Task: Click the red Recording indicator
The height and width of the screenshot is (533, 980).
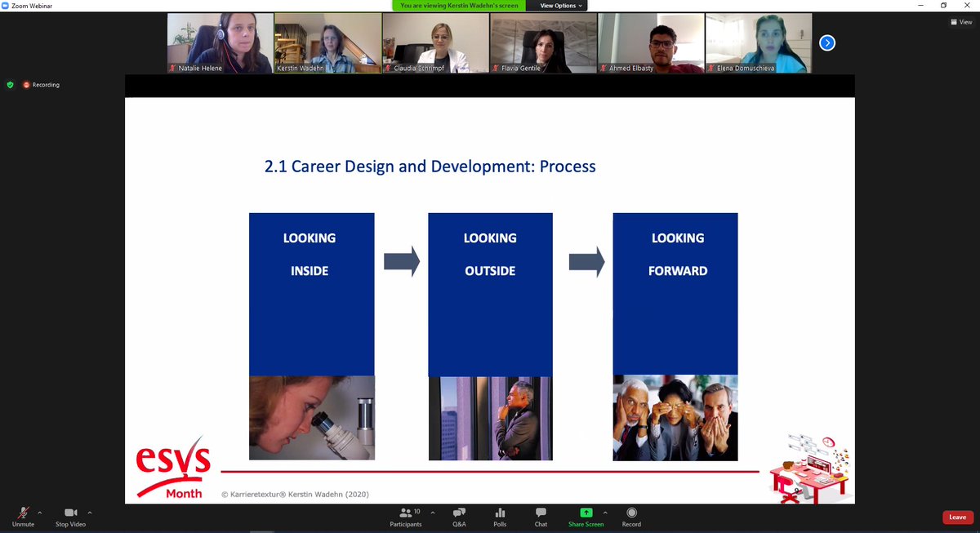Action: click(x=41, y=84)
